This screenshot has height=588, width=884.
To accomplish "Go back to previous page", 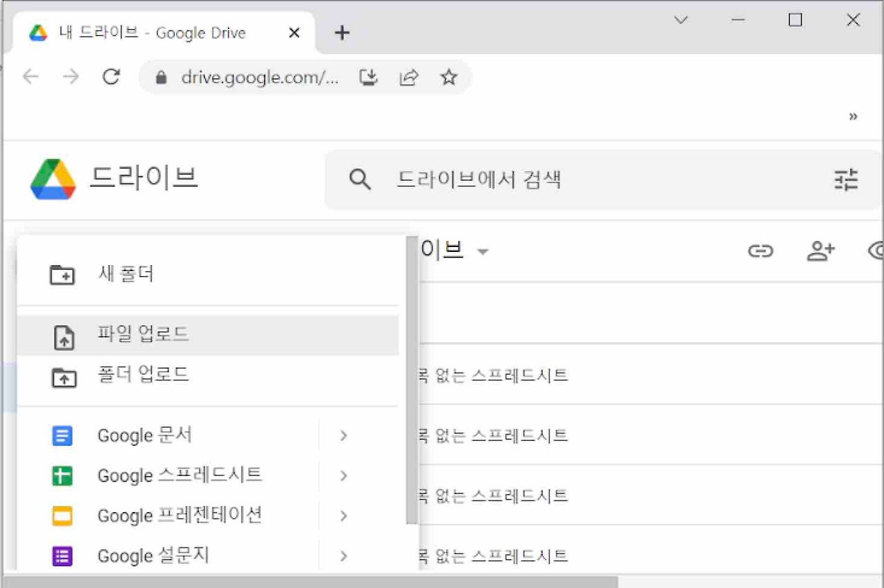I will click(x=30, y=77).
